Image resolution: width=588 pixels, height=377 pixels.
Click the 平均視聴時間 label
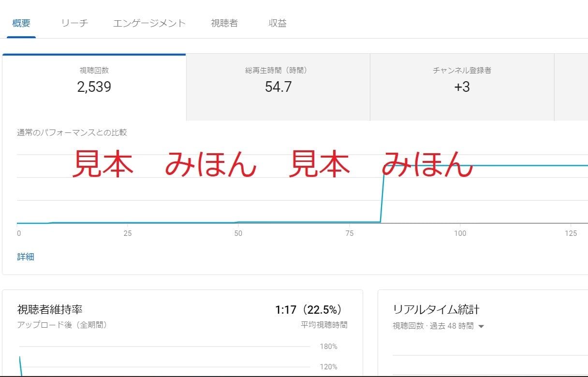324,325
